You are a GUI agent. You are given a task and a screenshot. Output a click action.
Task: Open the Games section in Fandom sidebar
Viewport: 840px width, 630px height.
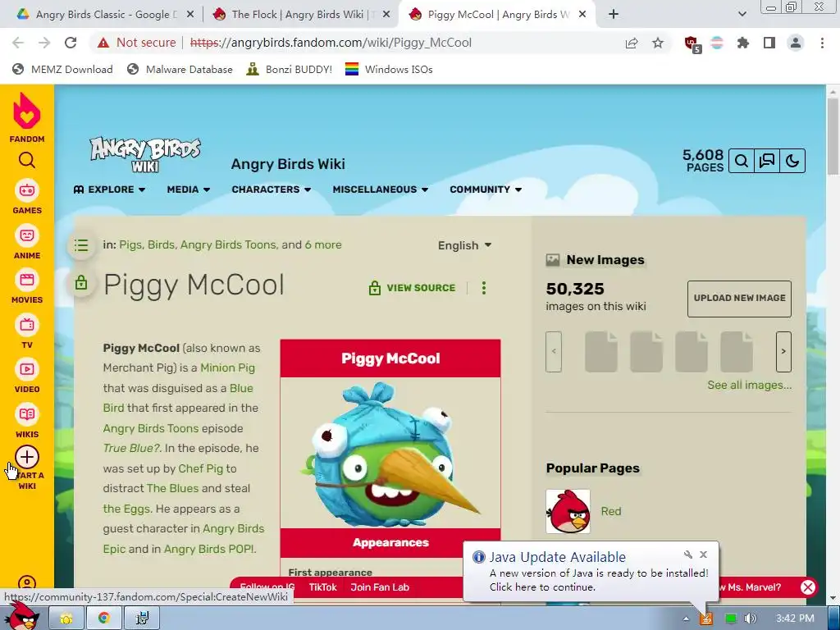pyautogui.click(x=27, y=197)
